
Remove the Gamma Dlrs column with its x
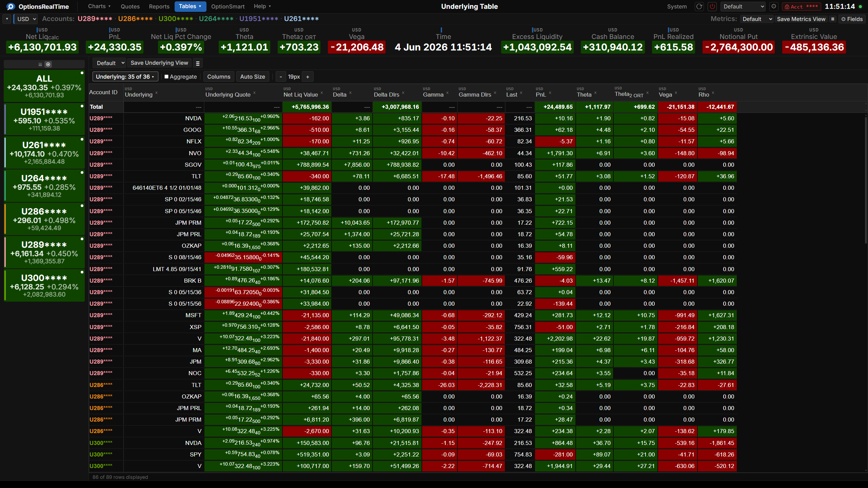[x=495, y=93]
